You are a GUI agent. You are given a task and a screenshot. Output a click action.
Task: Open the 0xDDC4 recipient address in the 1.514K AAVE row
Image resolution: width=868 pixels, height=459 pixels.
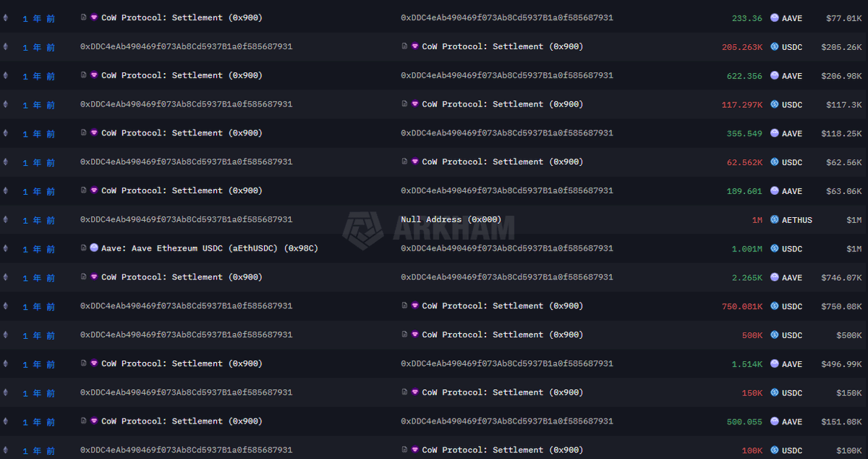507,363
